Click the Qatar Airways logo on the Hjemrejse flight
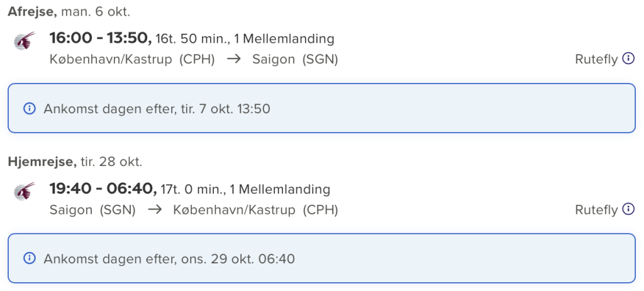This screenshot has height=291, width=644. tap(25, 191)
